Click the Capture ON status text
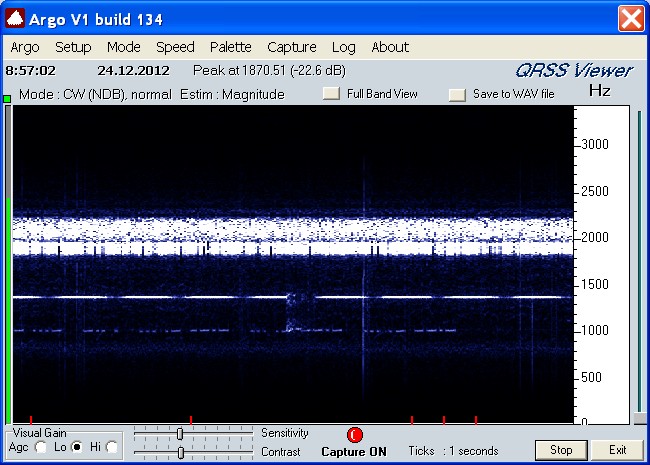 (x=354, y=452)
